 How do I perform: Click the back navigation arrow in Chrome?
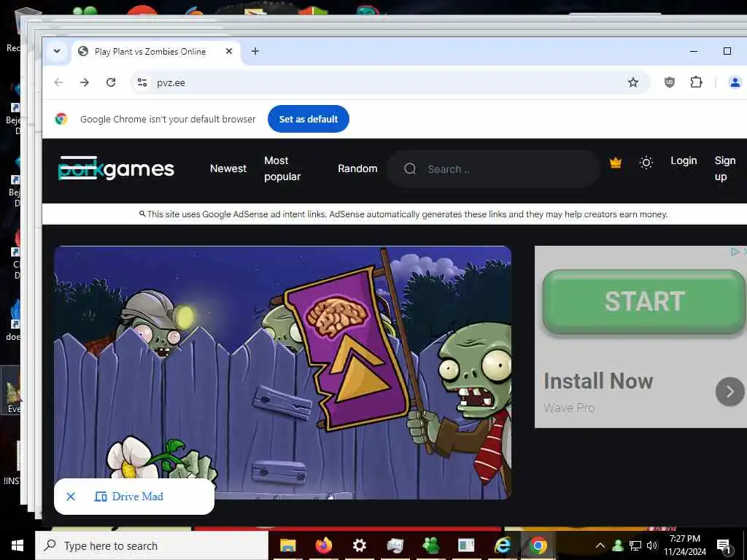[58, 82]
